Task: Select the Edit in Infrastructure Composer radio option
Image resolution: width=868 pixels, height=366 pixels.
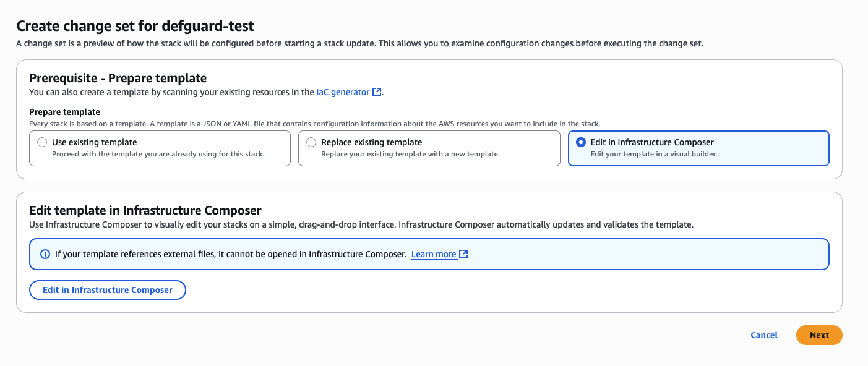Action: click(580, 142)
